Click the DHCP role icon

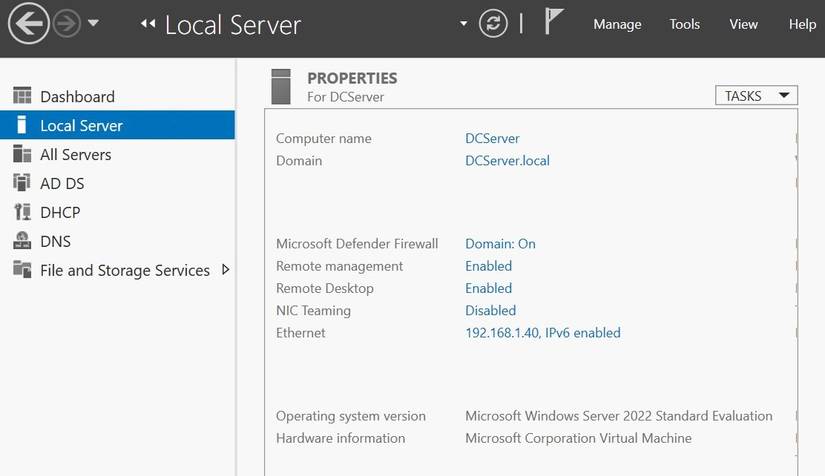(x=22, y=211)
